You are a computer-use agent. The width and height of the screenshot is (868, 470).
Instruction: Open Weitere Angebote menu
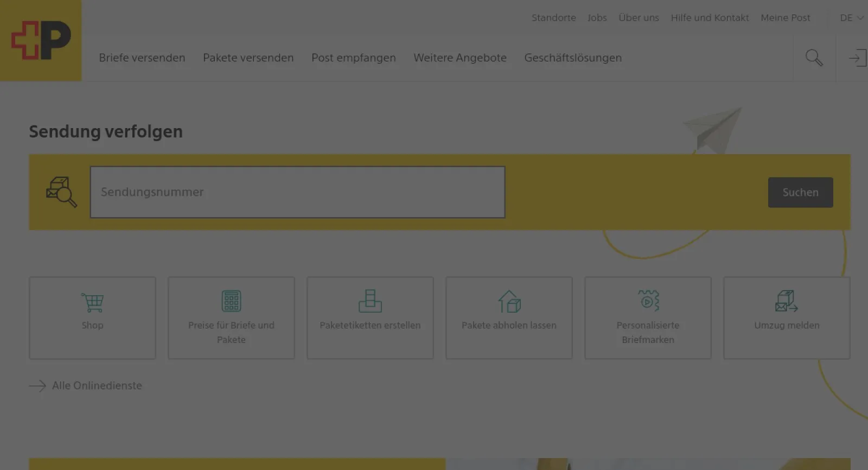pyautogui.click(x=460, y=58)
